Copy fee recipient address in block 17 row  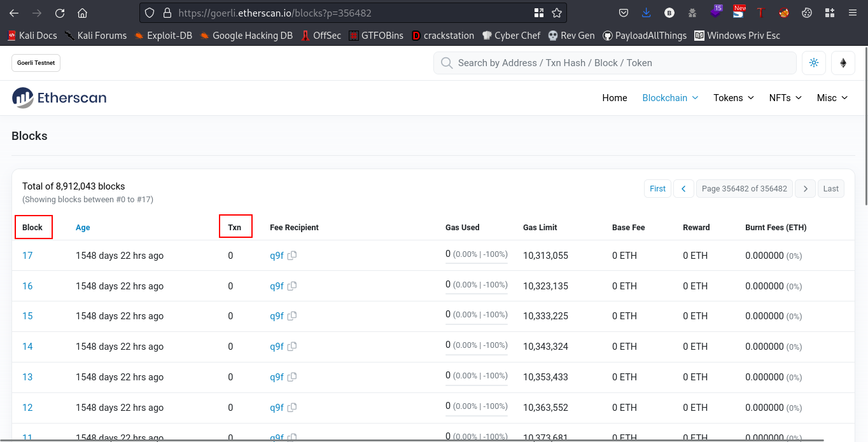(x=292, y=256)
